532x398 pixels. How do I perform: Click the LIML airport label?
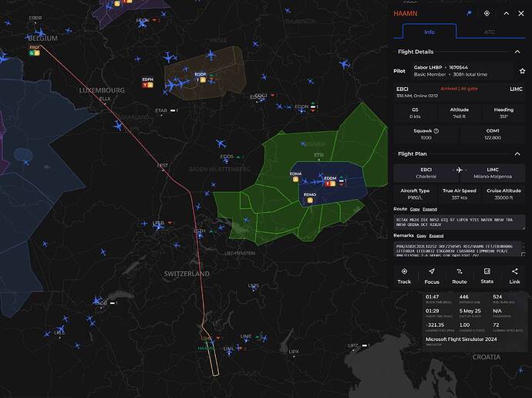[229, 349]
